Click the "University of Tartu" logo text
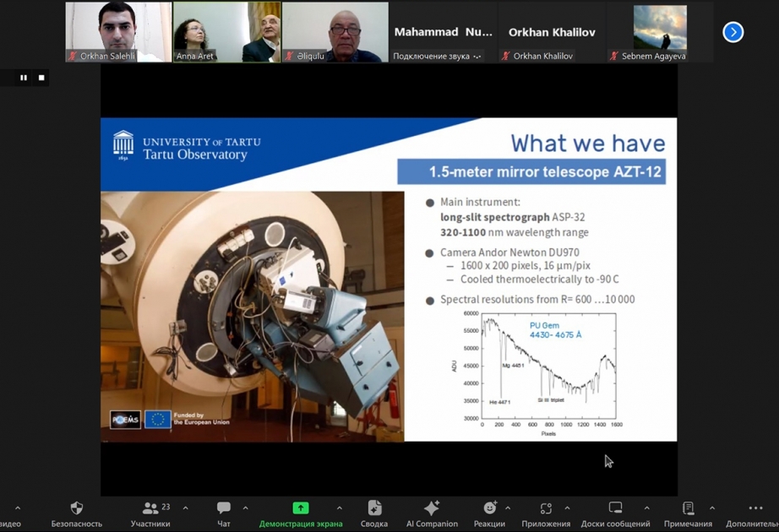The height and width of the screenshot is (532, 779). click(x=202, y=142)
